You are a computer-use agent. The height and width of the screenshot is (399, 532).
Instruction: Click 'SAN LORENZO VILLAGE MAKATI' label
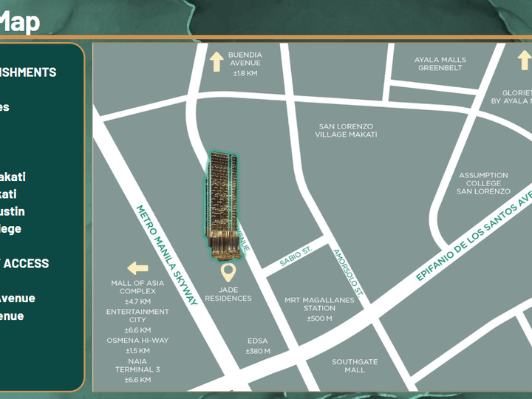pyautogui.click(x=346, y=131)
